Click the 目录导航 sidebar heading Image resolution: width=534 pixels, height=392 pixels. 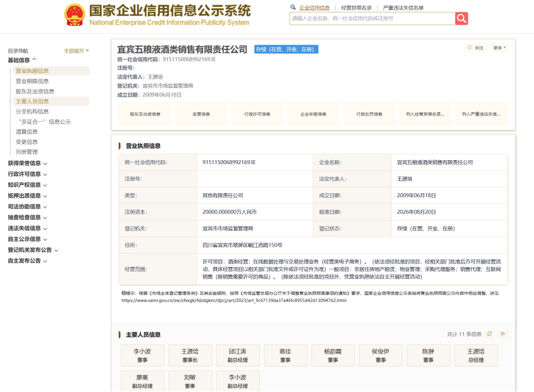(18, 51)
